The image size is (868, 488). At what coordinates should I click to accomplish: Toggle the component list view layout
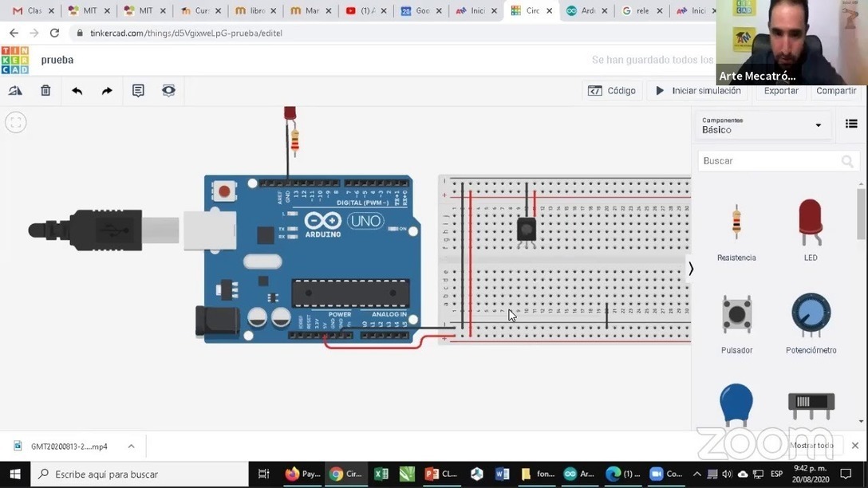850,124
